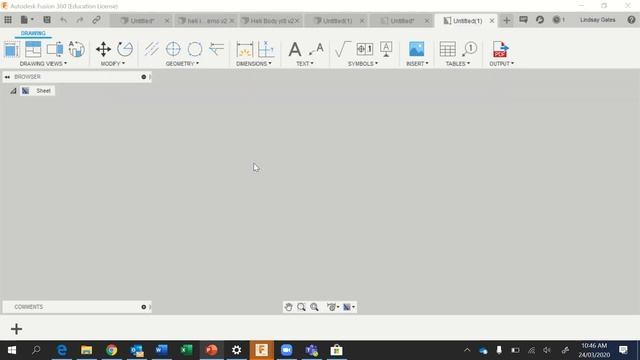Open the Tables dropdown menu
This screenshot has width=640, height=360.
(x=458, y=64)
